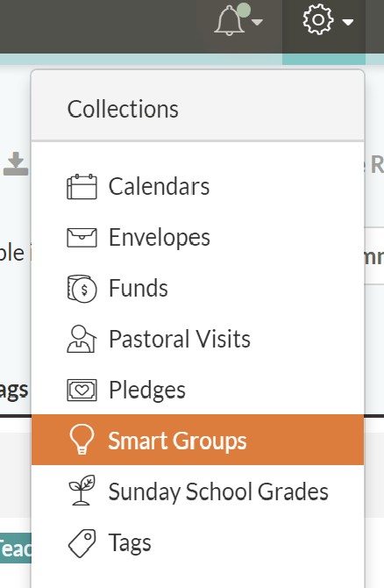384x588 pixels.
Task: Click the settings gear icon
Action: 317,20
